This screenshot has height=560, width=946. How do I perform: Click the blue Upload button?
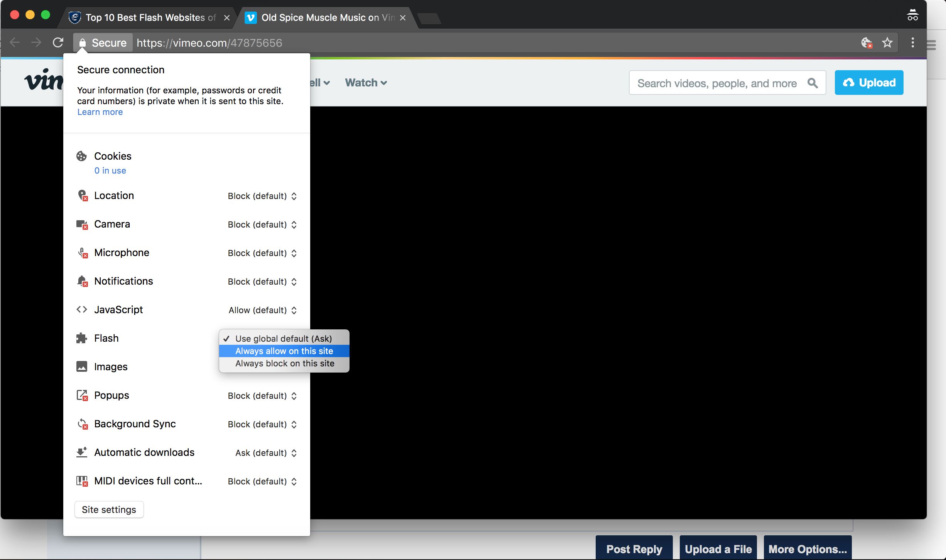pyautogui.click(x=869, y=83)
